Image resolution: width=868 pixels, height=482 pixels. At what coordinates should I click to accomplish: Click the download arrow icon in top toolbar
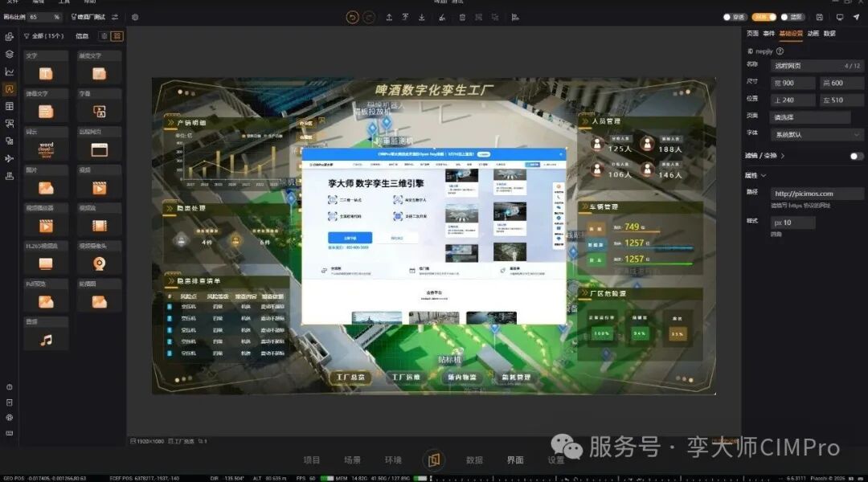coord(422,17)
